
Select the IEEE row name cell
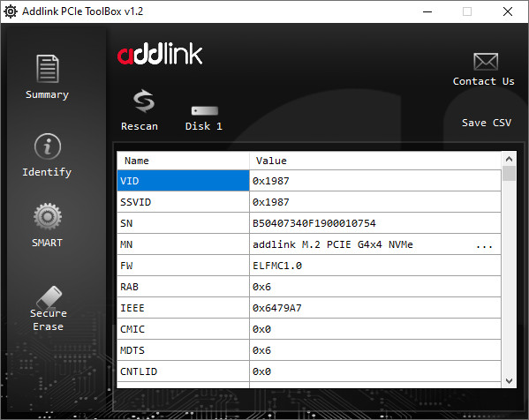tap(183, 308)
